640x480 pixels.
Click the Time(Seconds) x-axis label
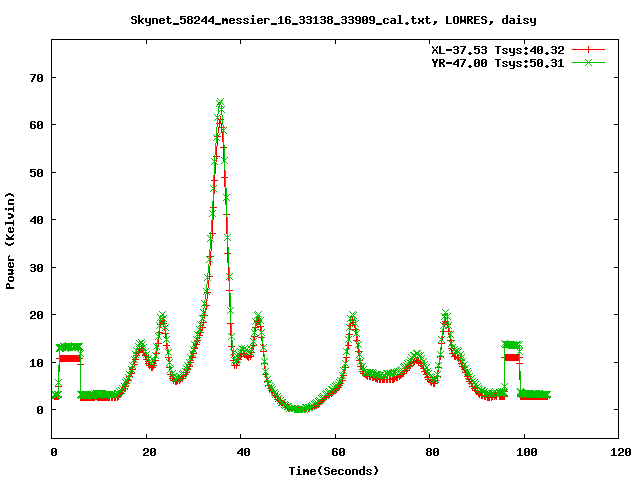click(x=333, y=471)
